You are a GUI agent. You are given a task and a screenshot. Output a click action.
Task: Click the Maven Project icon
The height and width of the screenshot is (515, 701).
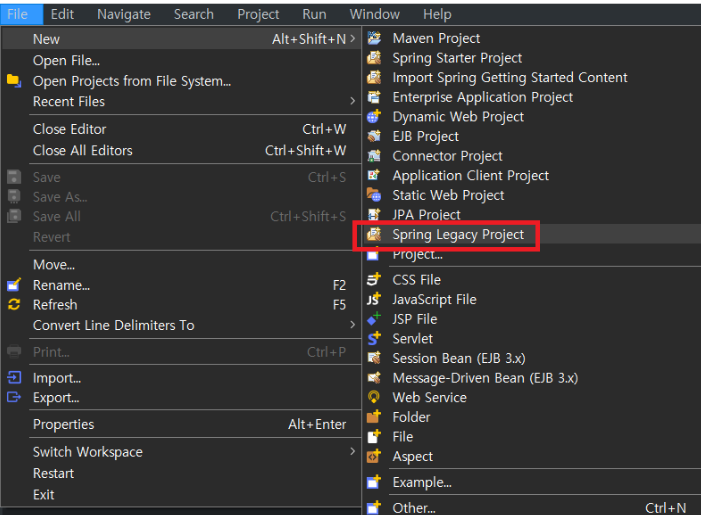click(x=374, y=38)
